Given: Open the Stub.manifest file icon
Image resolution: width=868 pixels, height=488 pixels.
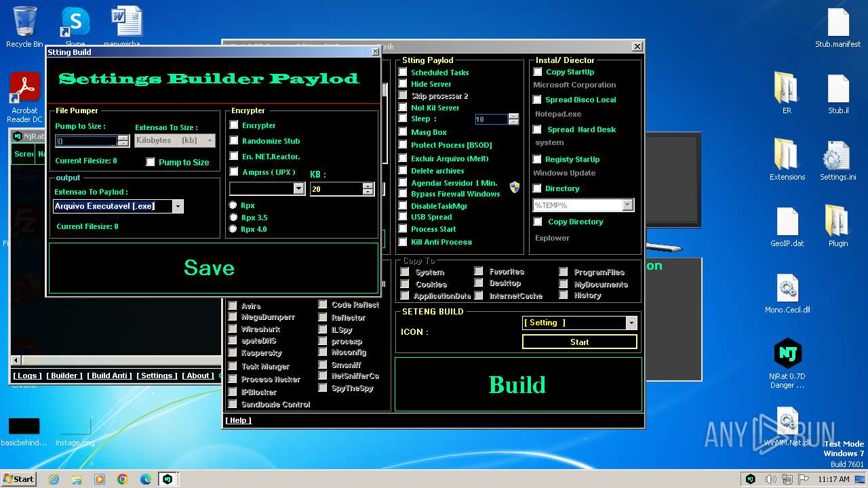Looking at the screenshot, I should (838, 27).
